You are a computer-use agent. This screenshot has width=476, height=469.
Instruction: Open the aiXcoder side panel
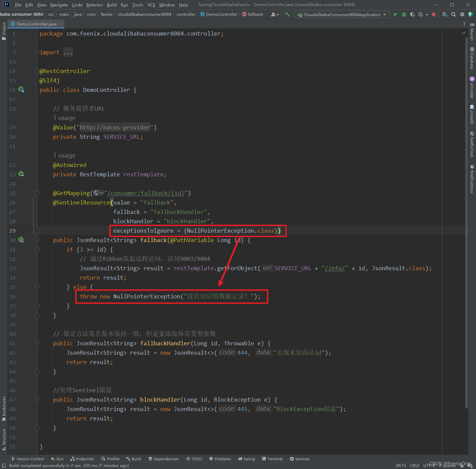[x=472, y=87]
